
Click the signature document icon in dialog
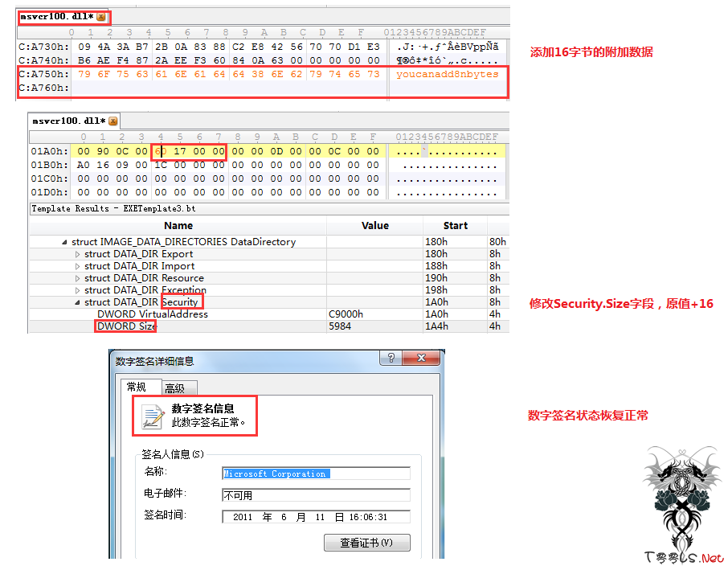pos(152,416)
